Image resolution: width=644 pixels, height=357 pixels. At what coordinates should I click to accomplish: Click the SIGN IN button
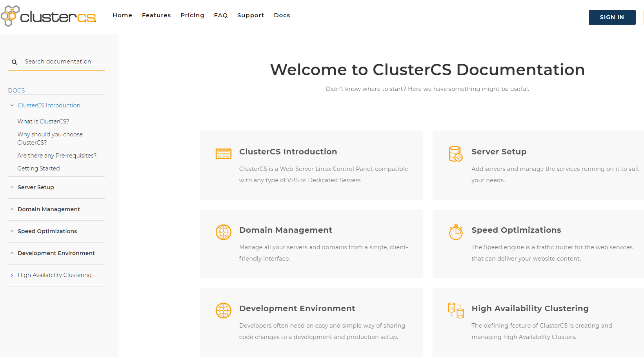click(x=612, y=17)
